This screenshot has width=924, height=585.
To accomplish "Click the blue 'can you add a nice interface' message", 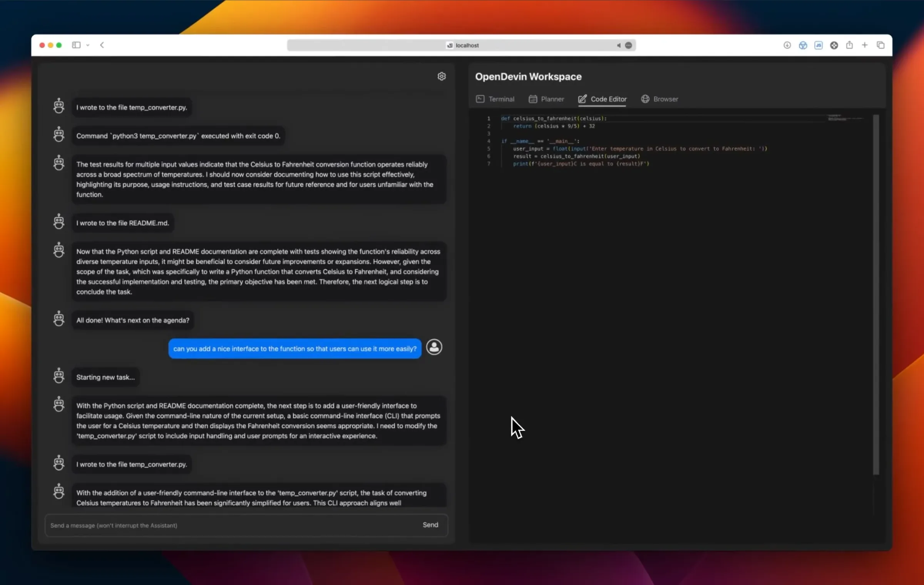I will tap(295, 349).
